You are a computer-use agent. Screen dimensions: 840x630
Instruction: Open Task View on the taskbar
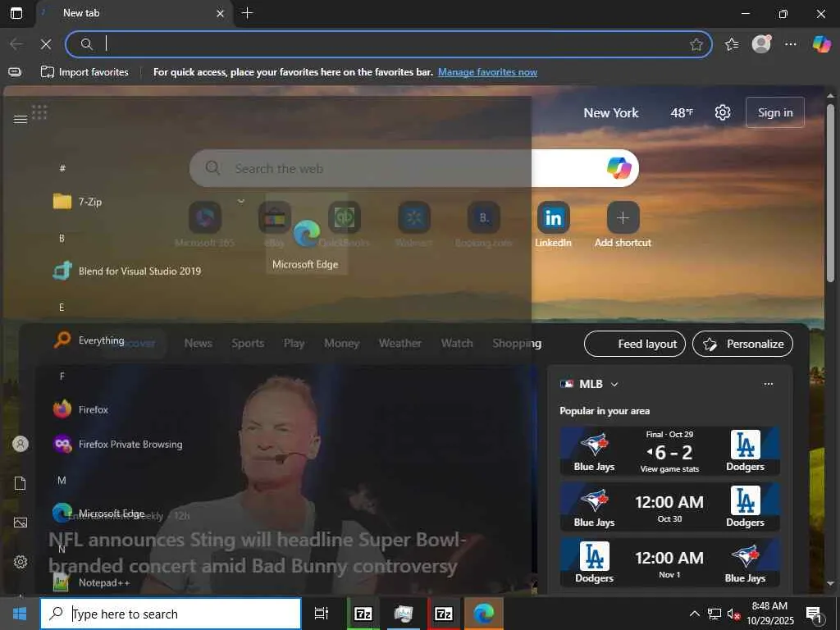pyautogui.click(x=321, y=614)
